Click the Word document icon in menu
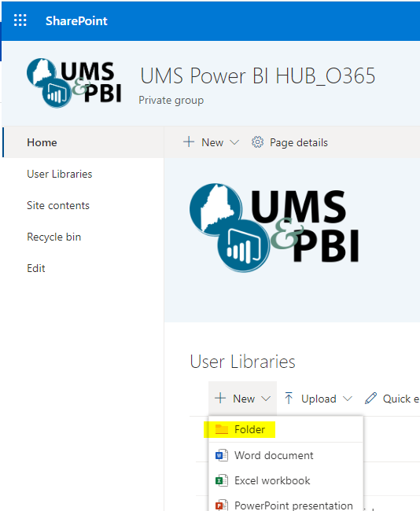The image size is (420, 511). click(222, 455)
